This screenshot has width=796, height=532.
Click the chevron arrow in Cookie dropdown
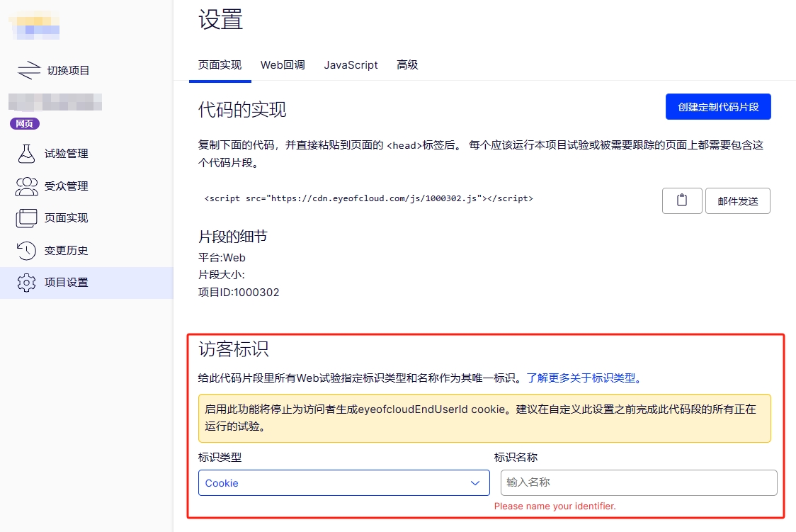coord(475,483)
